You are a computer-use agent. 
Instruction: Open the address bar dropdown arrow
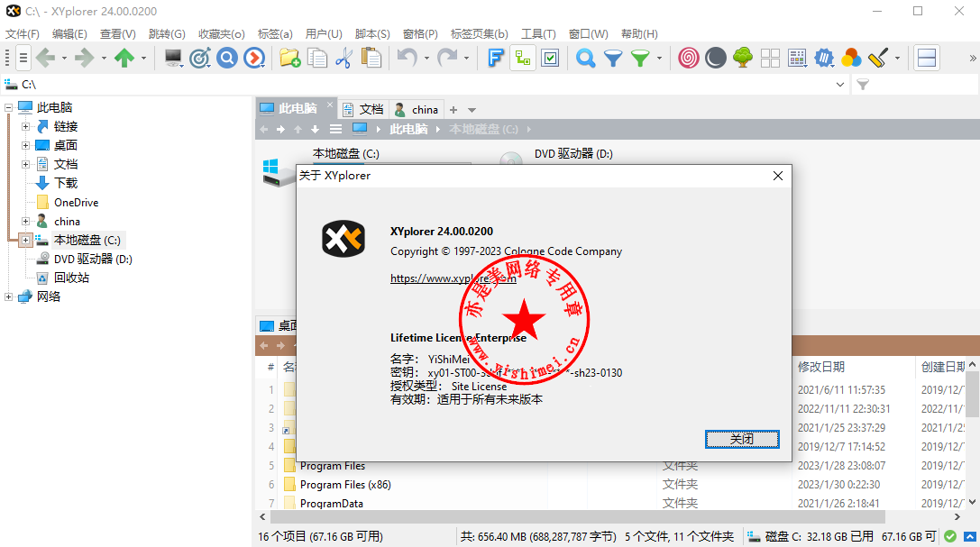(x=840, y=85)
